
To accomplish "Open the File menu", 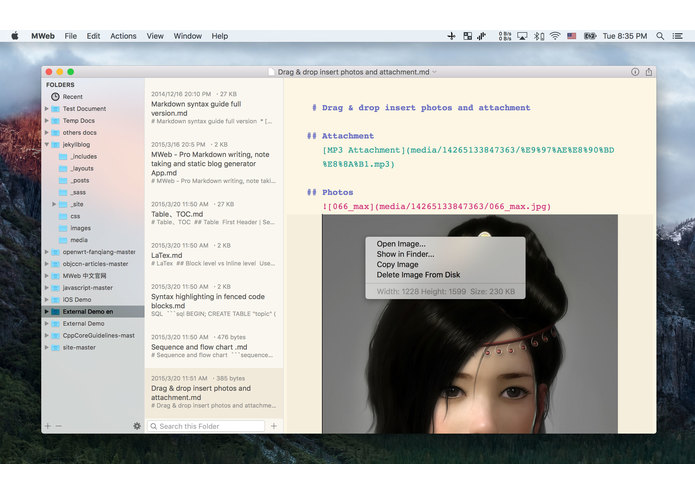I will pos(70,36).
